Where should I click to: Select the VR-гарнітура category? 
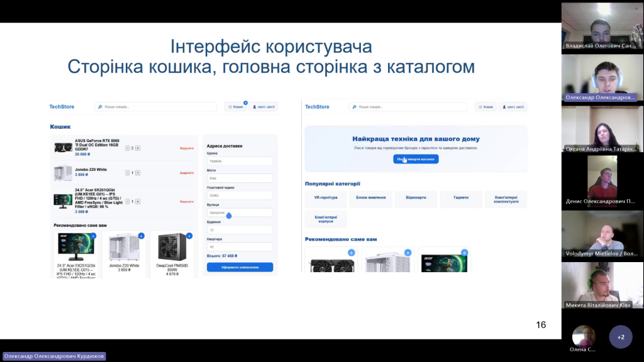(326, 199)
